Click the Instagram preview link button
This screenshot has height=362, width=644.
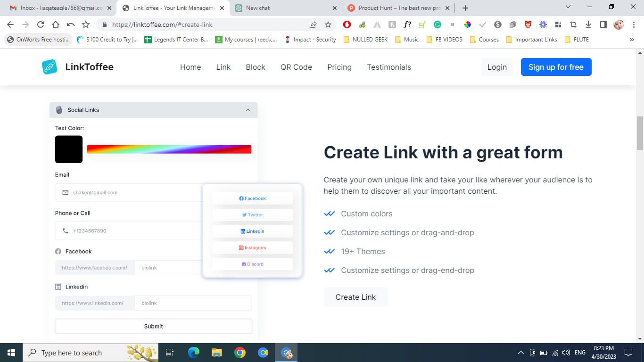pos(253,247)
